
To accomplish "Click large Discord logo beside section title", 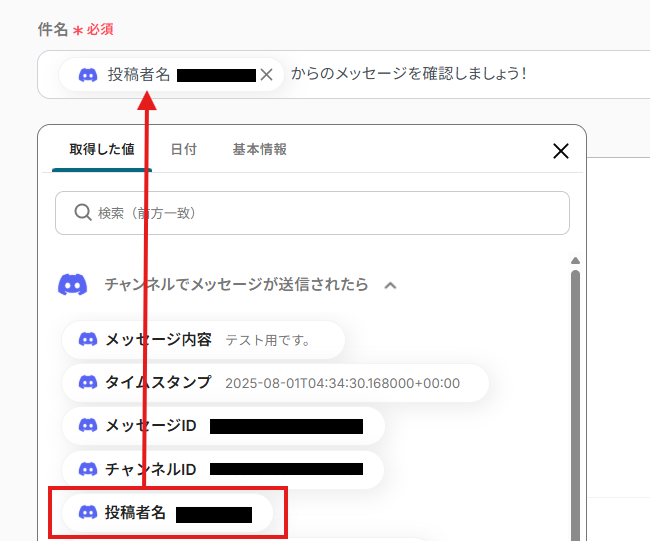I will (x=73, y=284).
